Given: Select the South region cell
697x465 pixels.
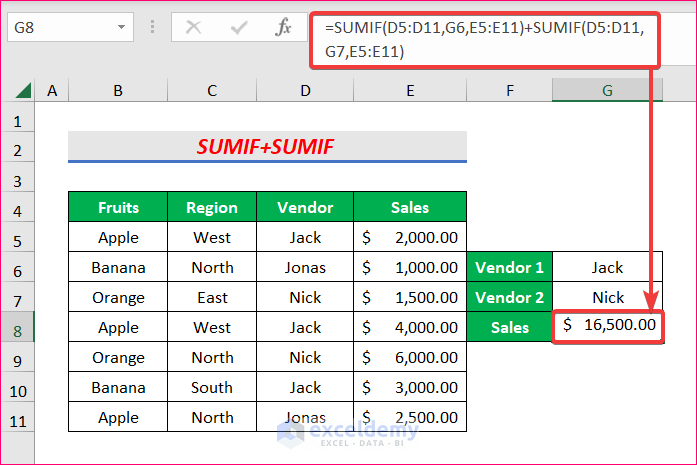Looking at the screenshot, I should [x=212, y=387].
